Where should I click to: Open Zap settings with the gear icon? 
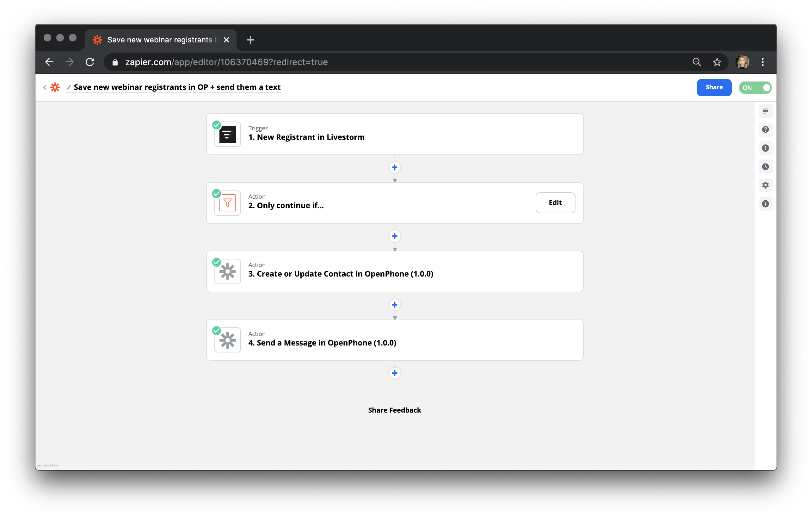point(766,185)
